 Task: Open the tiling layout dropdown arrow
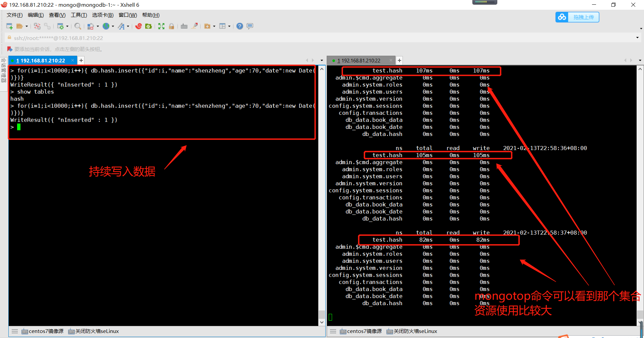click(x=228, y=26)
